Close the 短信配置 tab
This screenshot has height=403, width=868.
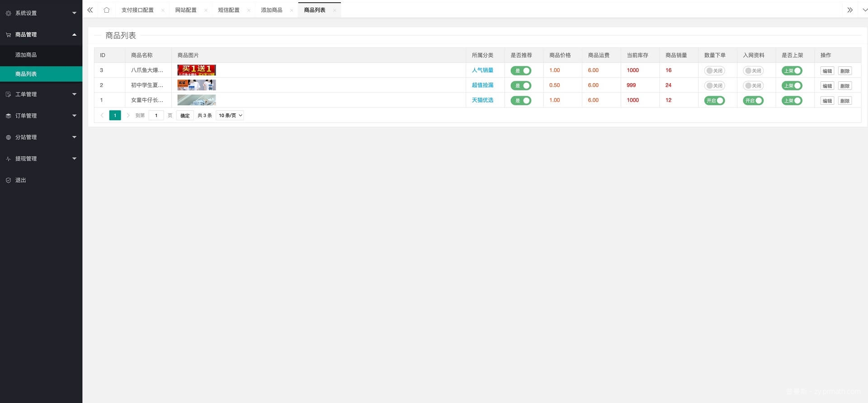pyautogui.click(x=249, y=10)
